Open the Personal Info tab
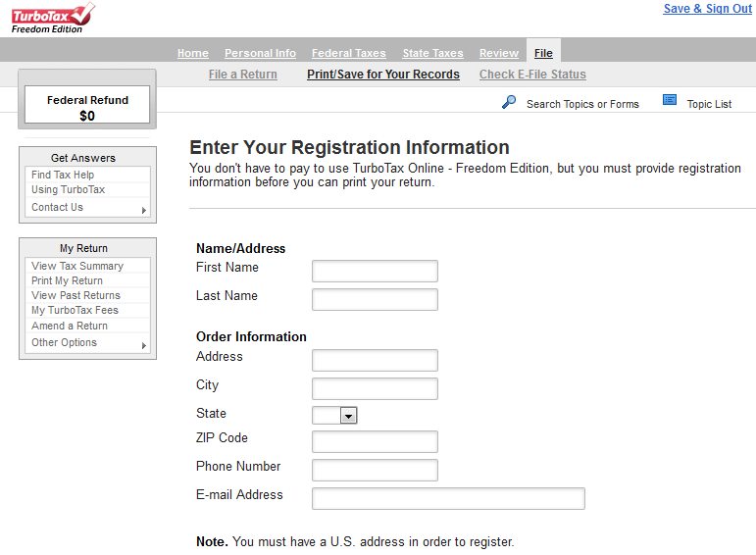The image size is (756, 555). 261,53
